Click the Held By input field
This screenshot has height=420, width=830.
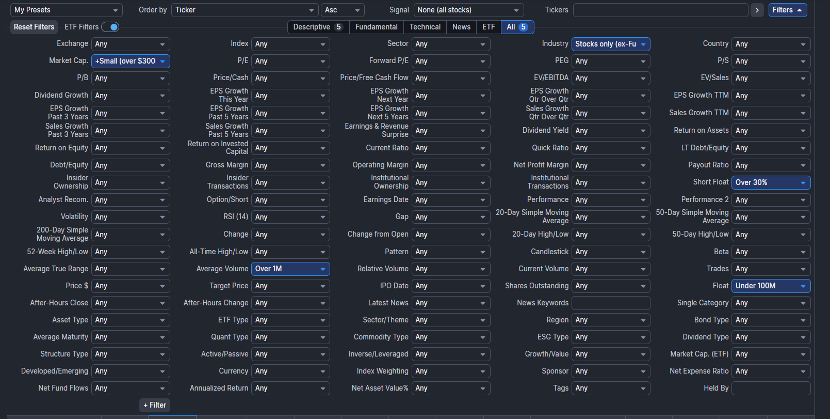pyautogui.click(x=771, y=388)
